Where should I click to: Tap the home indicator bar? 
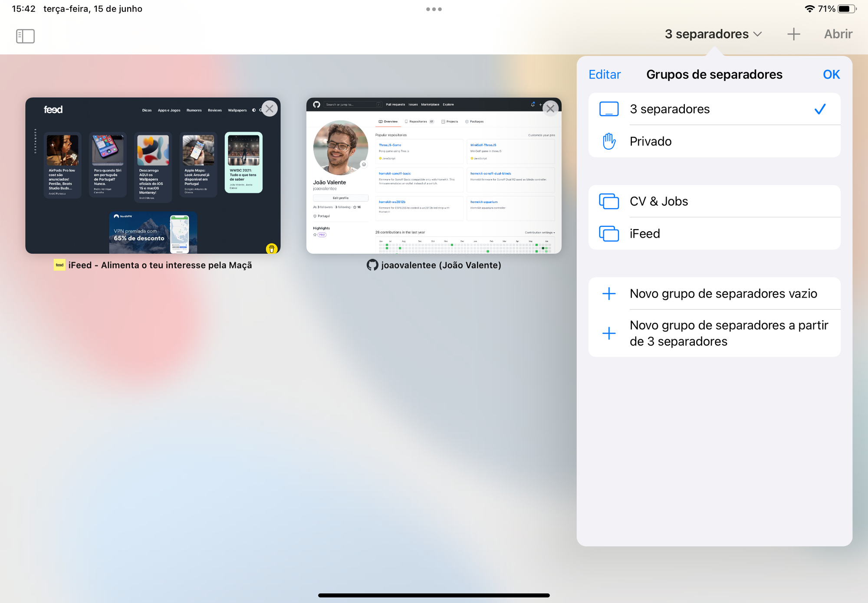(434, 595)
